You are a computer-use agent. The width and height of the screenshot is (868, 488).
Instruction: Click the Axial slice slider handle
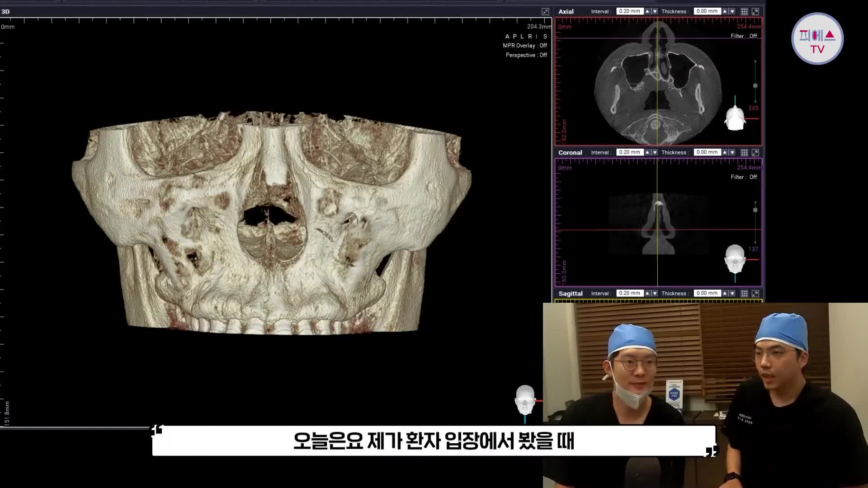(755, 86)
